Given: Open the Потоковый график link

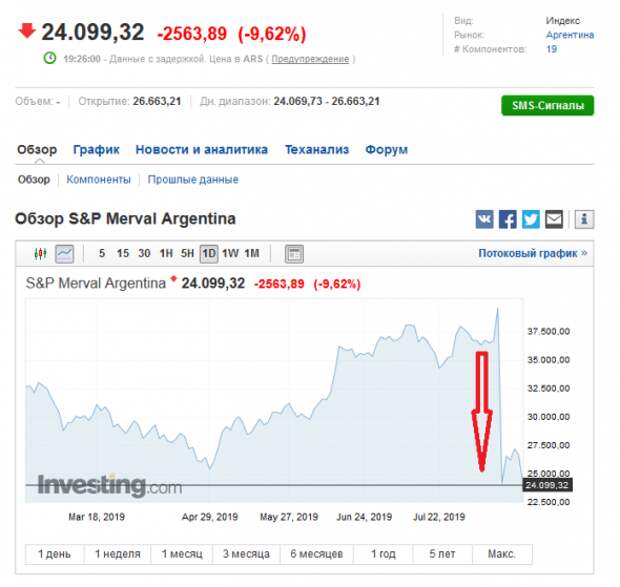Looking at the screenshot, I should tap(532, 254).
